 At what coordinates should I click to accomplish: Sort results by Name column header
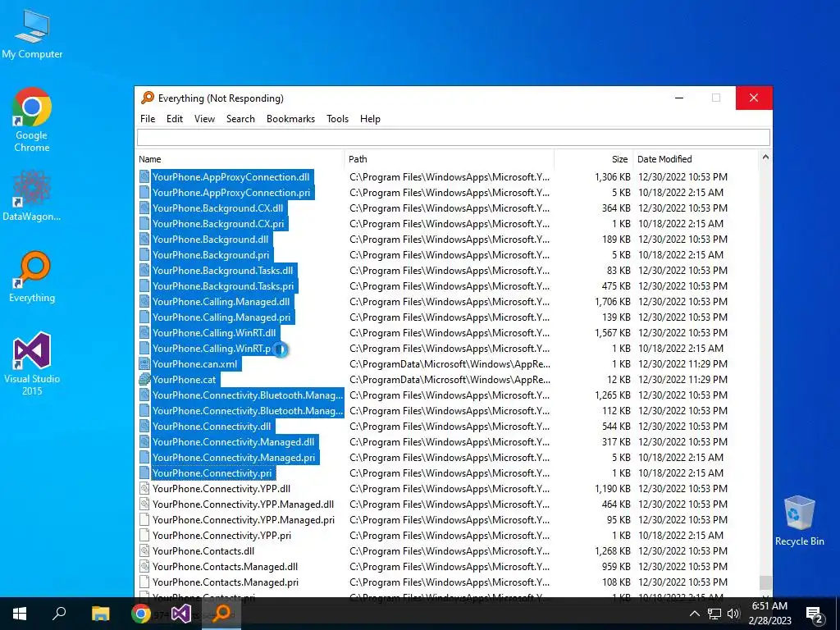tap(240, 159)
